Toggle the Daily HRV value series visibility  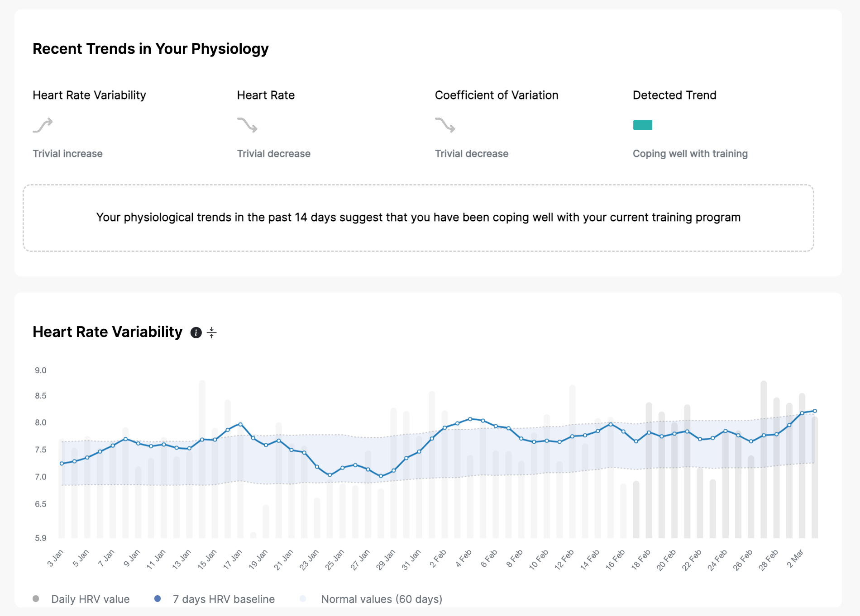pyautogui.click(x=91, y=599)
